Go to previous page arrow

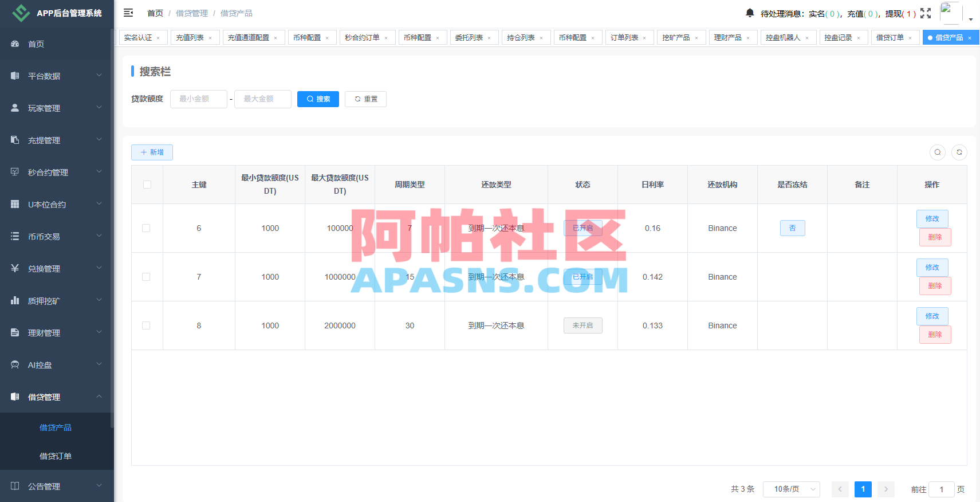(840, 489)
